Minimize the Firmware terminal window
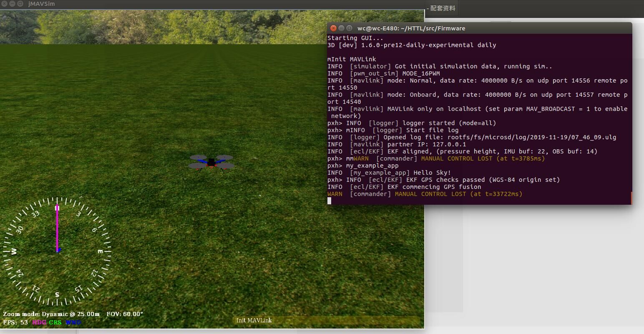 341,28
